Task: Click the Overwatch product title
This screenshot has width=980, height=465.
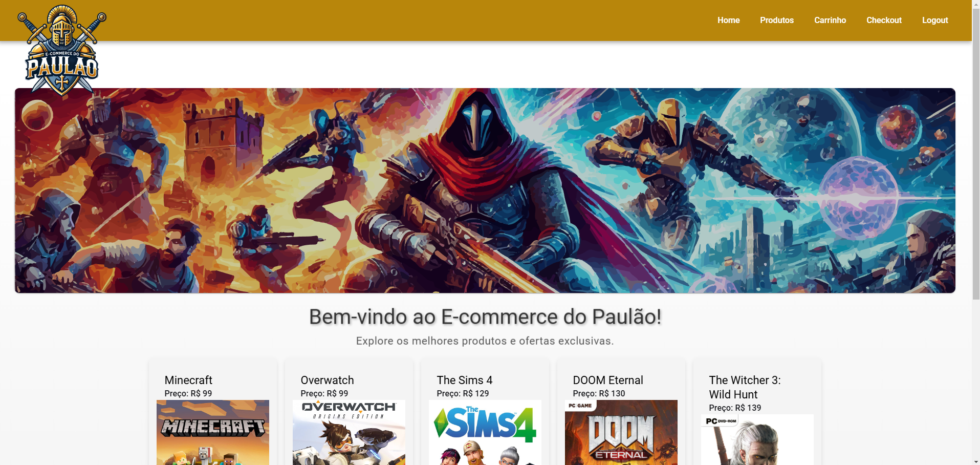Action: coord(327,380)
